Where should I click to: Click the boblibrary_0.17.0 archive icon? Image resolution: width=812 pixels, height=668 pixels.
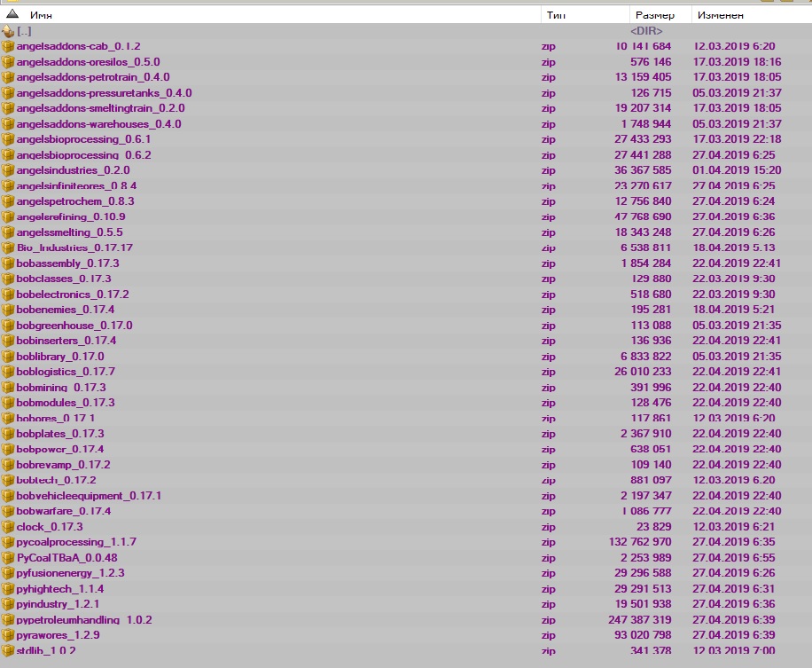8,357
